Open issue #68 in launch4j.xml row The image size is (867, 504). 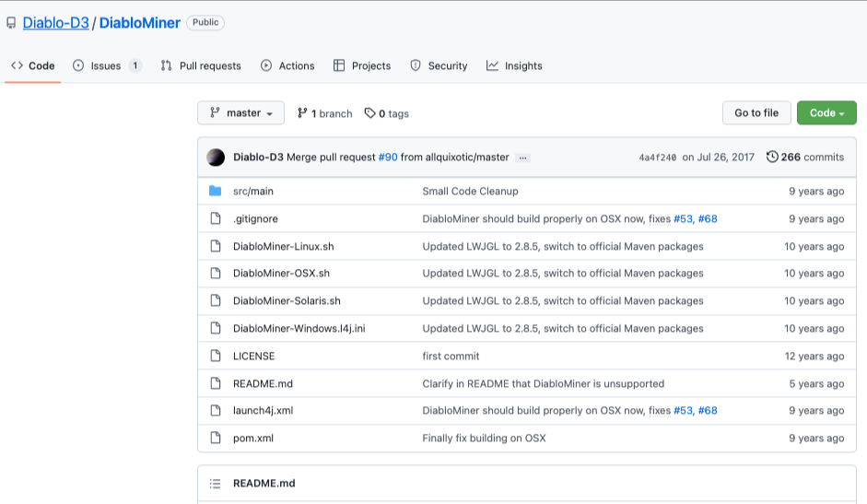(x=708, y=411)
